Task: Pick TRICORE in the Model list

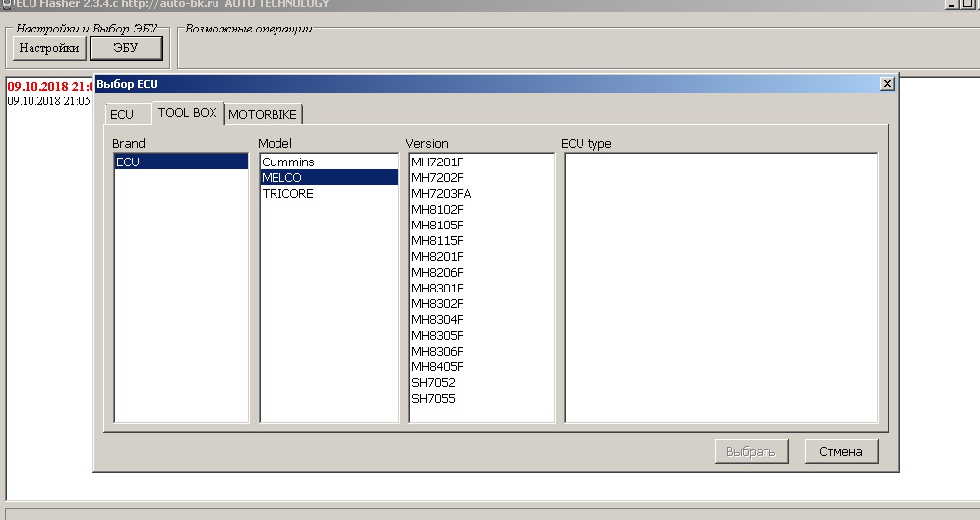Action: [330, 193]
